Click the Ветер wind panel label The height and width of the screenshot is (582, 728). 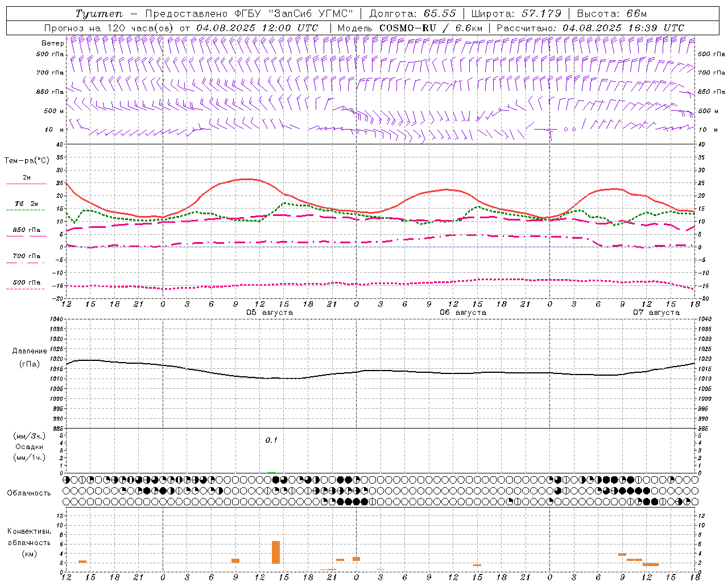click(x=52, y=43)
